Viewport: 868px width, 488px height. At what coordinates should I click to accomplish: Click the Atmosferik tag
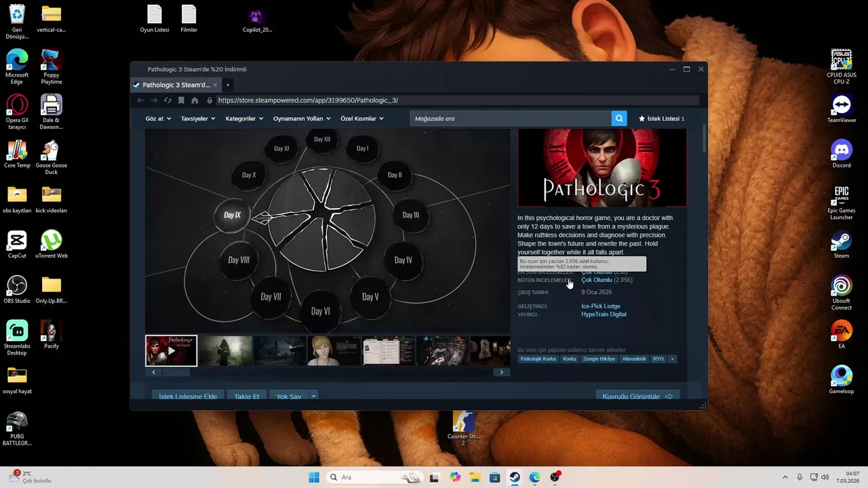click(x=634, y=359)
